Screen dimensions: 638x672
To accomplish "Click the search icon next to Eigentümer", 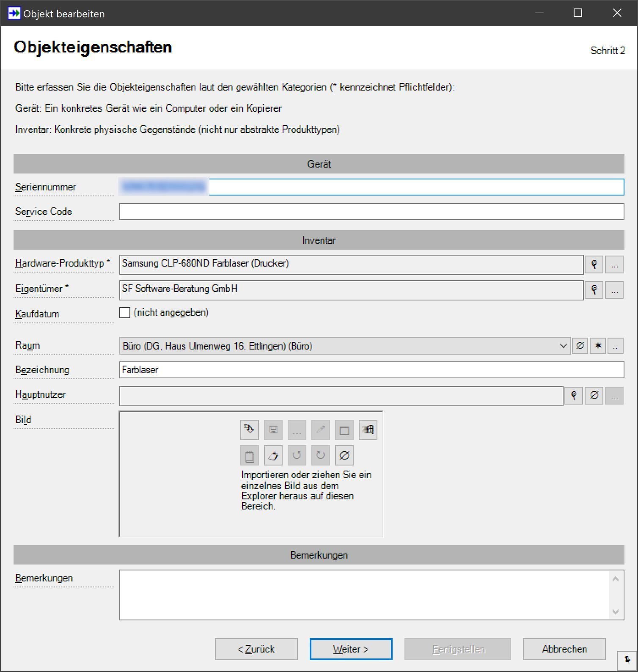I will [594, 290].
